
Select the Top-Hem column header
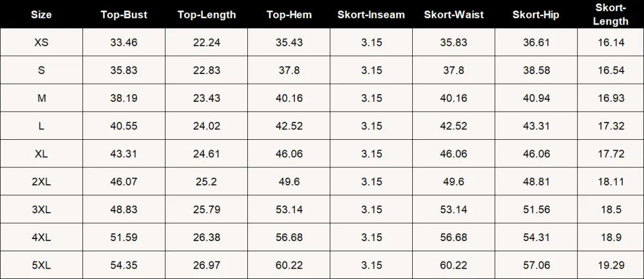point(289,14)
